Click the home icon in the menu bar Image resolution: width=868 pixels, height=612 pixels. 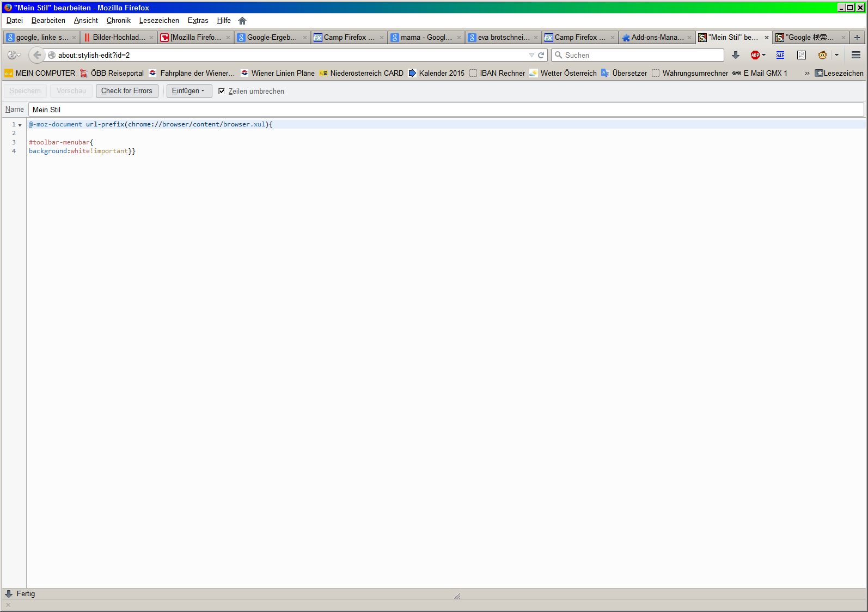(242, 21)
